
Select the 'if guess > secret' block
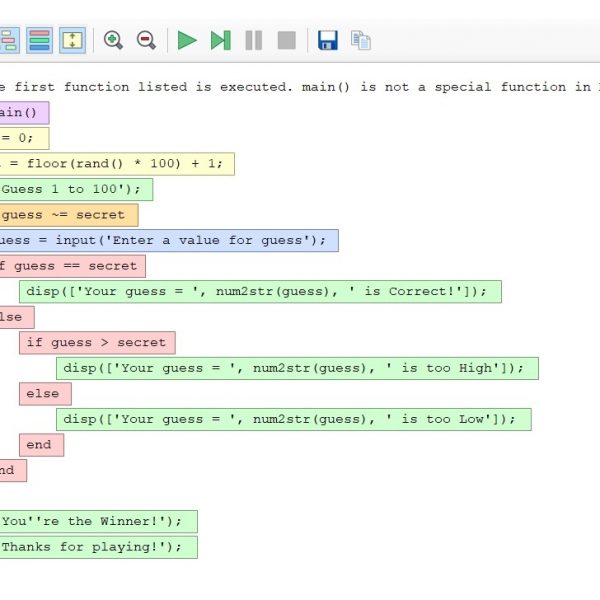(96, 343)
